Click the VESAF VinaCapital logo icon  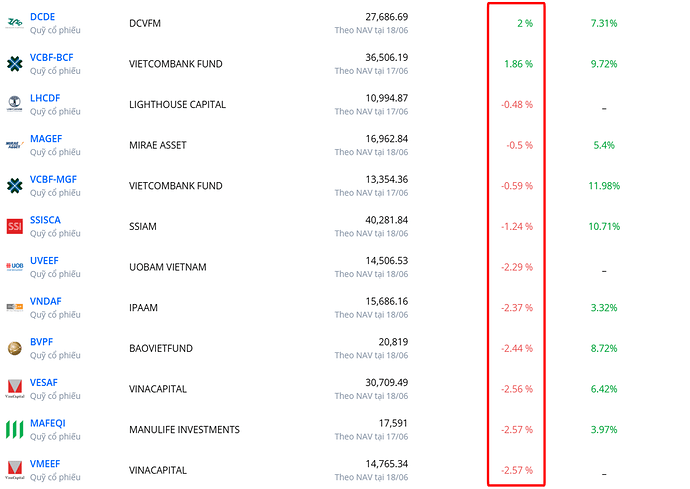click(14, 389)
